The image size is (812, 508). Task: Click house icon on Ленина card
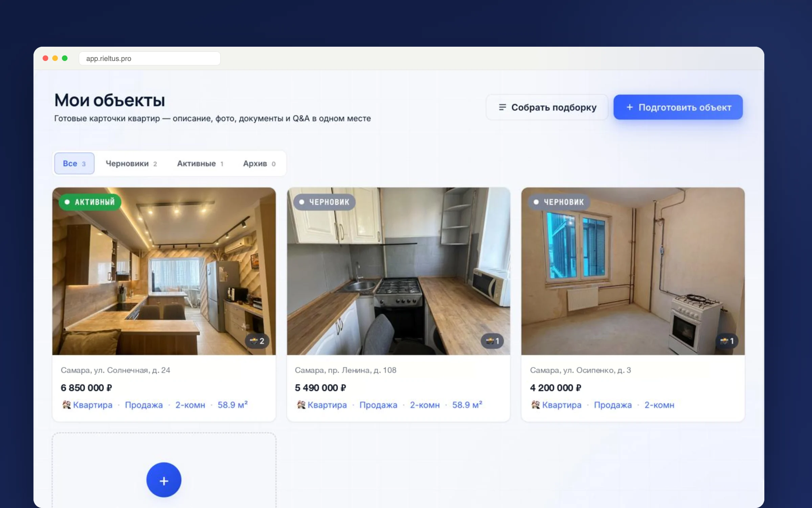(x=301, y=405)
